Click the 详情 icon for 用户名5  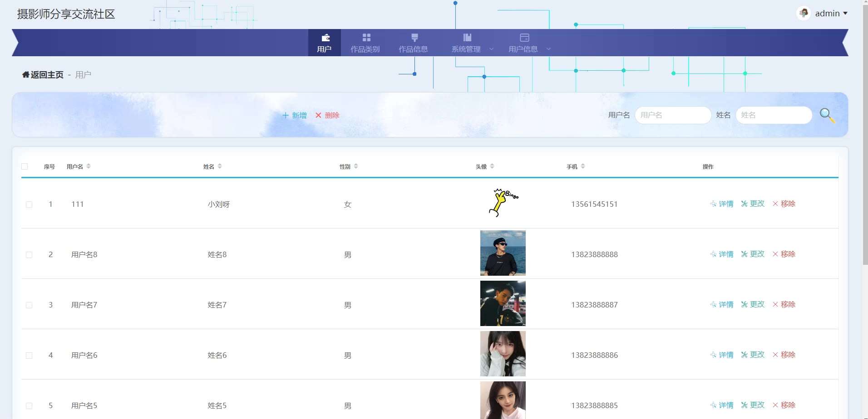coord(713,405)
